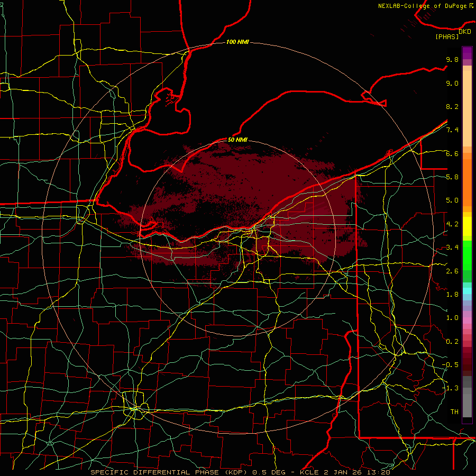This screenshot has width=476, height=476.
Task: Click the NEXLAB-College of DuPage credit text
Action: click(x=426, y=6)
